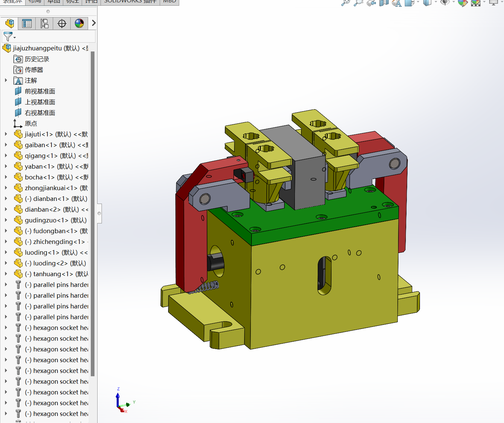Expand the 注解 annotations folder
The image size is (504, 423).
coord(6,80)
